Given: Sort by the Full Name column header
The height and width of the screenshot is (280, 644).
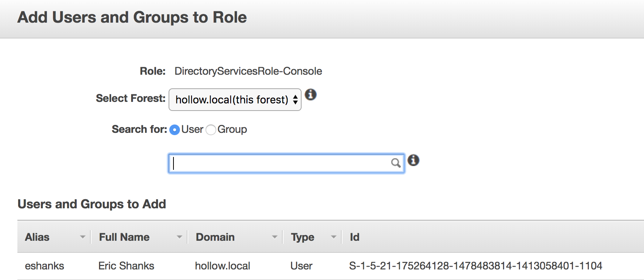Looking at the screenshot, I should point(124,237).
